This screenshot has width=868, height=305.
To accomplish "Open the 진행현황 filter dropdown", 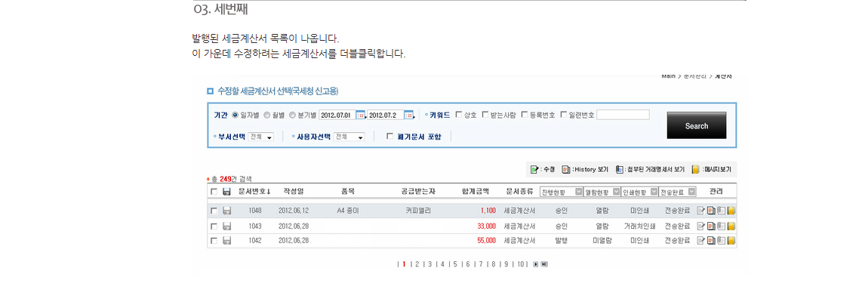I will pyautogui.click(x=579, y=192).
